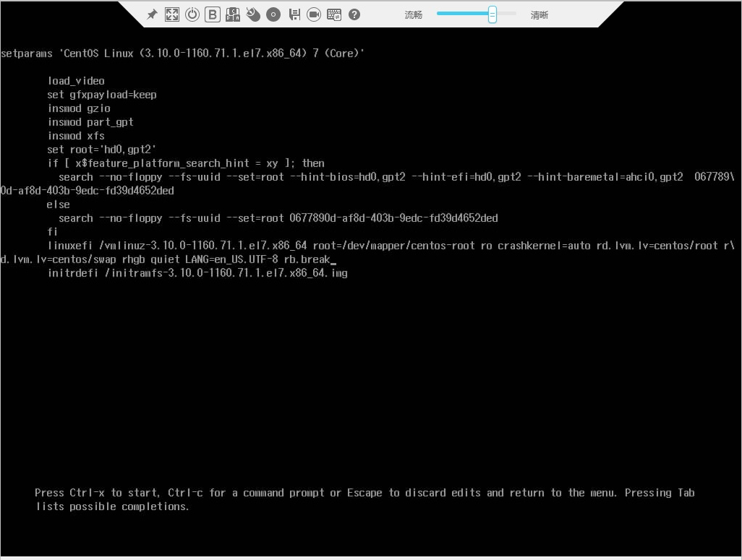Open the floppy virtual media icon
The height and width of the screenshot is (560, 742).
294,14
